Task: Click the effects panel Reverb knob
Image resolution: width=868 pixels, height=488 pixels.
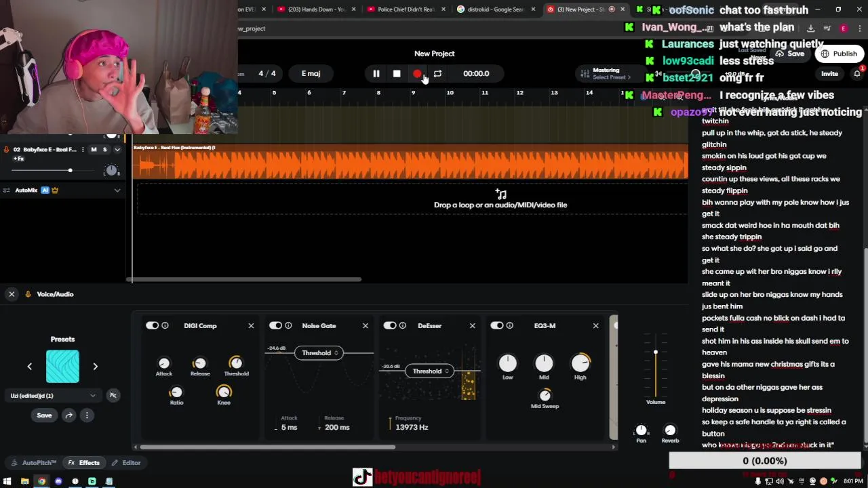Action: [670, 430]
